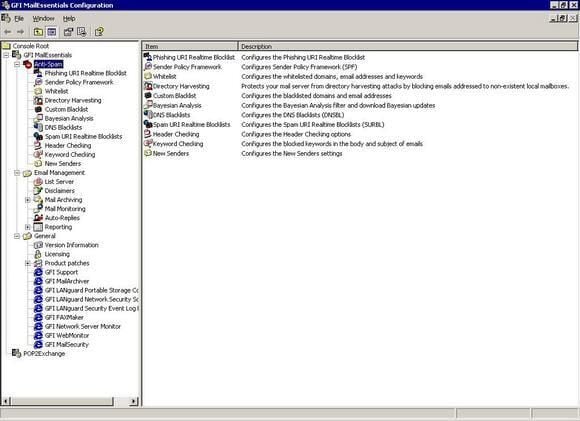Click the Licensing padlock icon
This screenshot has height=421, width=580.
(38, 254)
